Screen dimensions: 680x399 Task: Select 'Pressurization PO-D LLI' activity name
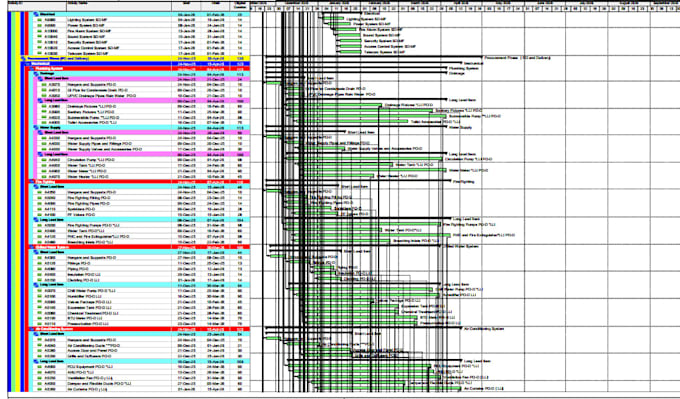pos(88,324)
